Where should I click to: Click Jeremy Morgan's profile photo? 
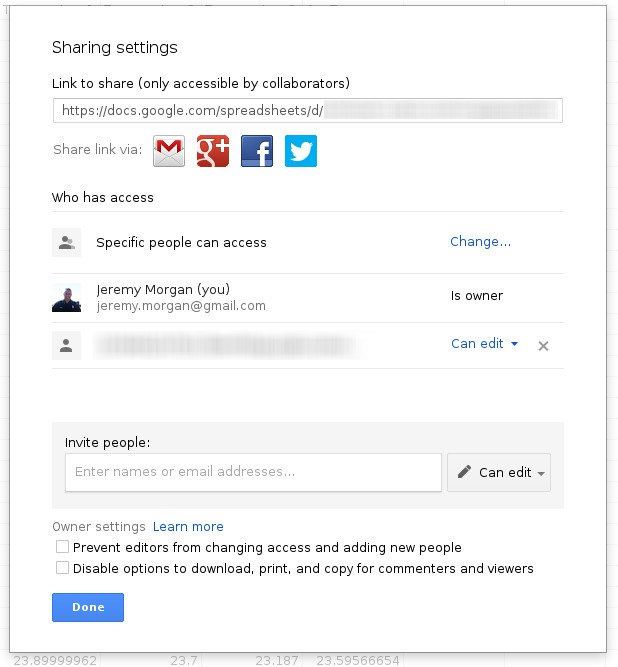67,297
